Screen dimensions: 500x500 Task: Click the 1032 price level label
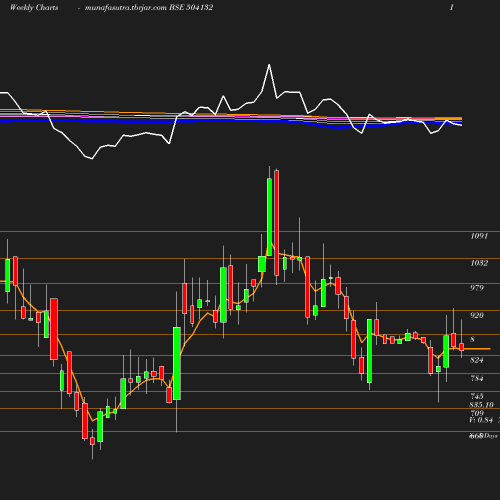tap(479, 263)
